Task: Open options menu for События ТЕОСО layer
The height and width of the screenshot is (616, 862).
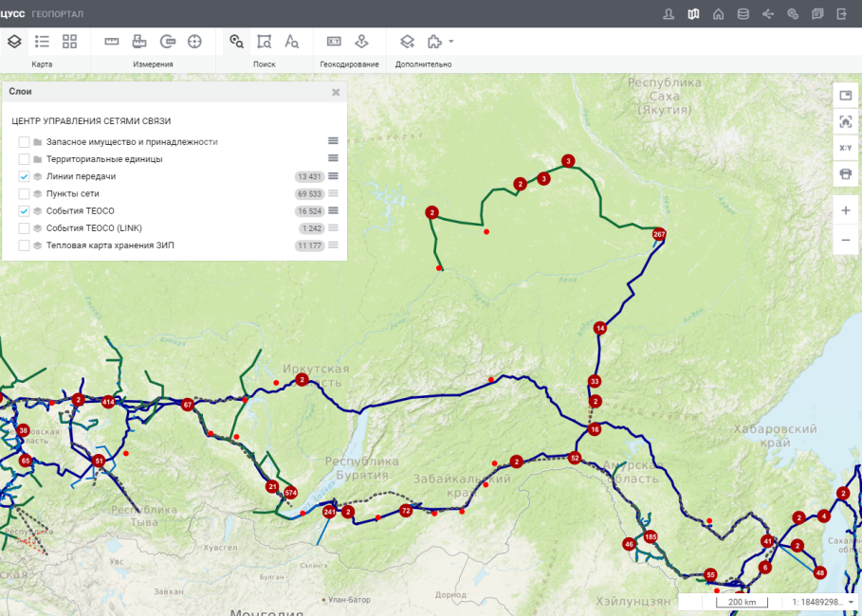Action: 333,211
